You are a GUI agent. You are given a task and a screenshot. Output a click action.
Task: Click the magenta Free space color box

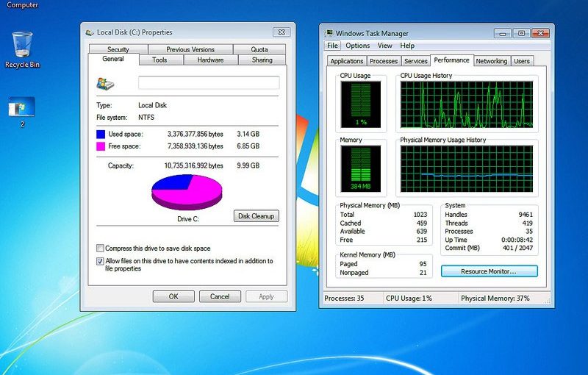click(101, 146)
